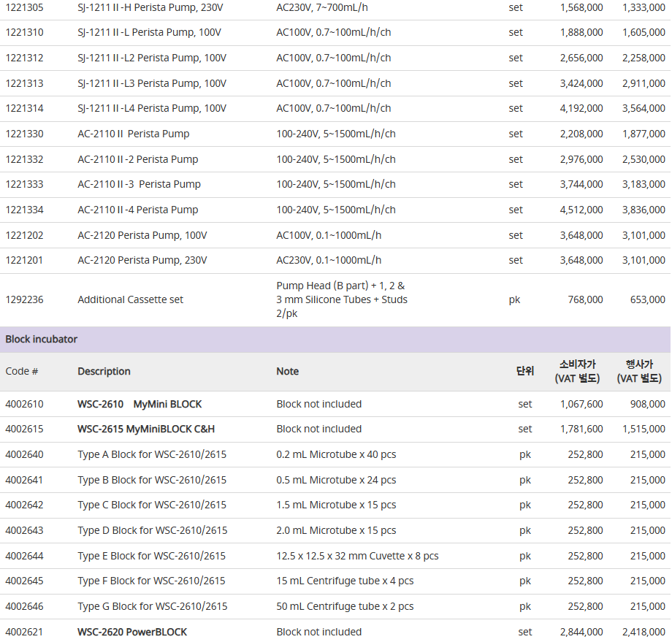Open WSC-2610 MyMini BLOCK product
Image resolution: width=672 pixels, height=642 pixels.
[140, 405]
